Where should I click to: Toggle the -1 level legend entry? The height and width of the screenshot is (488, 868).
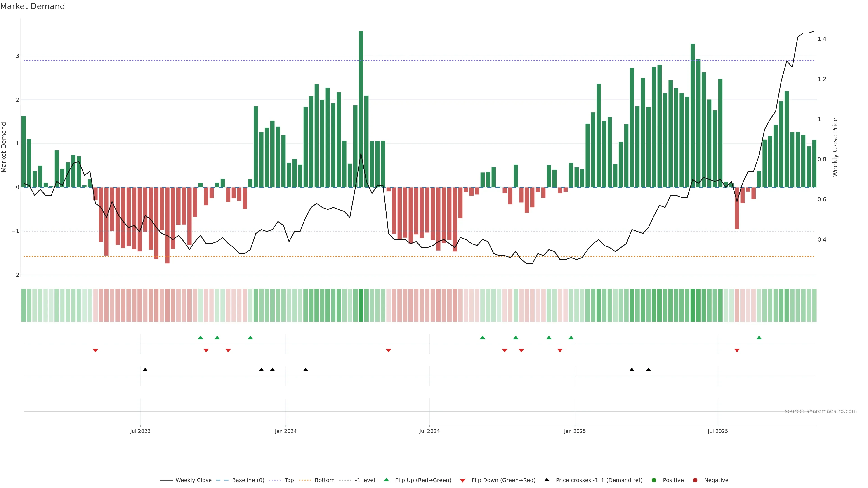point(365,480)
